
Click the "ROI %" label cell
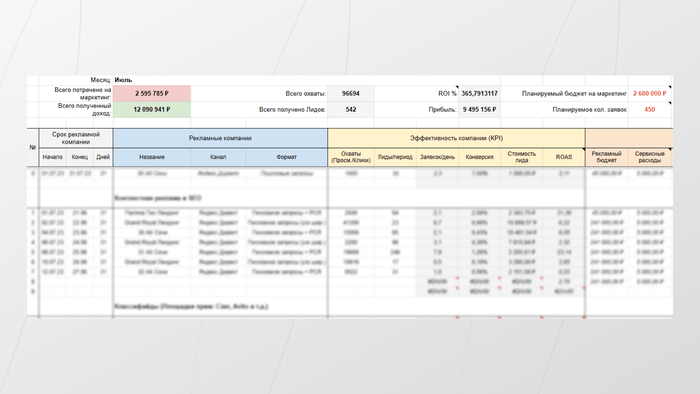447,94
